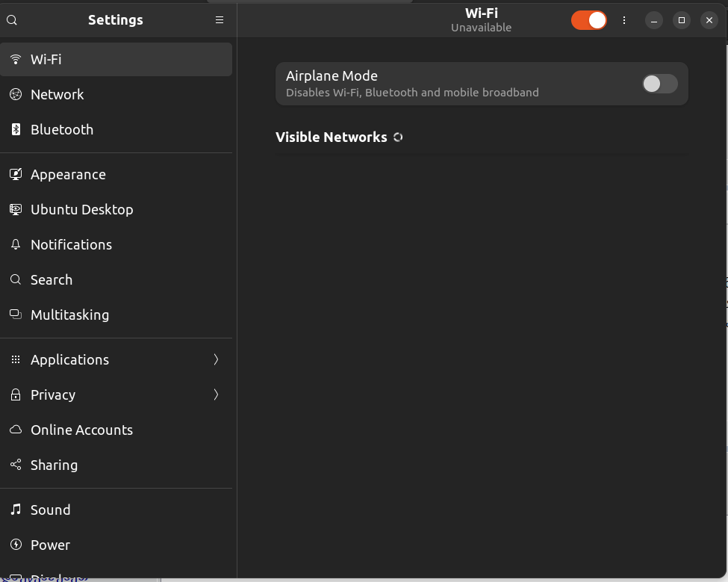The image size is (728, 582).
Task: Open the Multitasking settings panel
Action: tap(69, 315)
